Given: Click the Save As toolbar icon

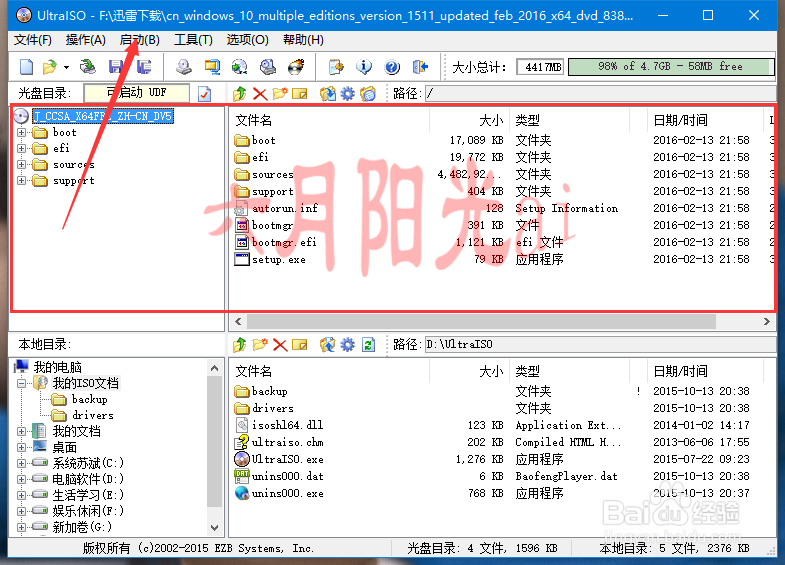Looking at the screenshot, I should click(x=144, y=67).
